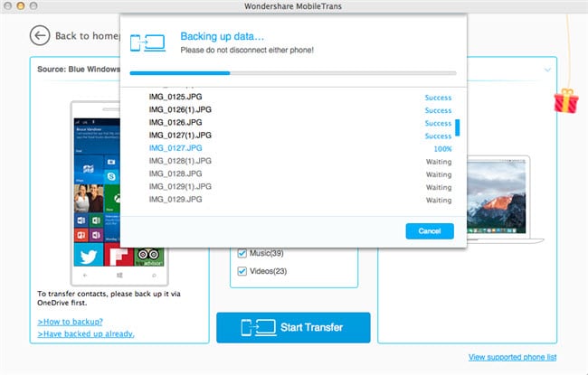Expand the destination dropdown chevron

coord(547,70)
